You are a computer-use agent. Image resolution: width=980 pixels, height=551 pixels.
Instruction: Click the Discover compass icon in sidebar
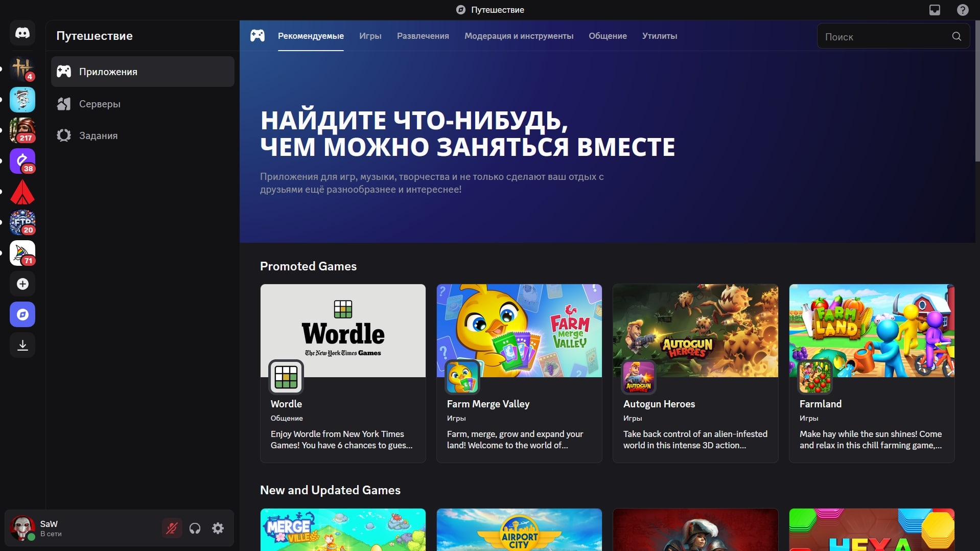(x=22, y=314)
